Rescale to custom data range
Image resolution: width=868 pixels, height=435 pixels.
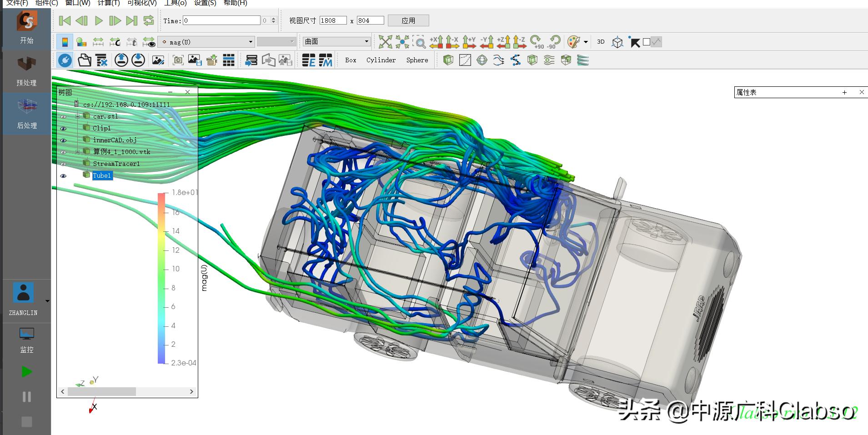pos(115,42)
